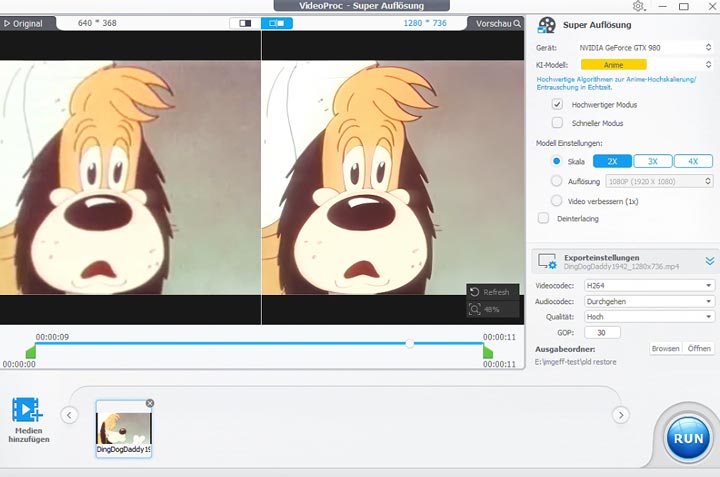Choose the 4X scale button

coord(693,161)
